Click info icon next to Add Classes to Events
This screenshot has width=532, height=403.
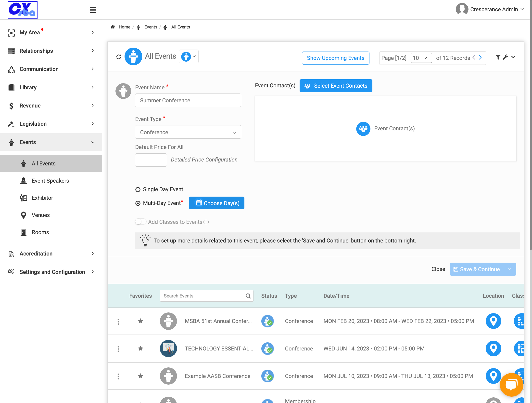tap(206, 222)
